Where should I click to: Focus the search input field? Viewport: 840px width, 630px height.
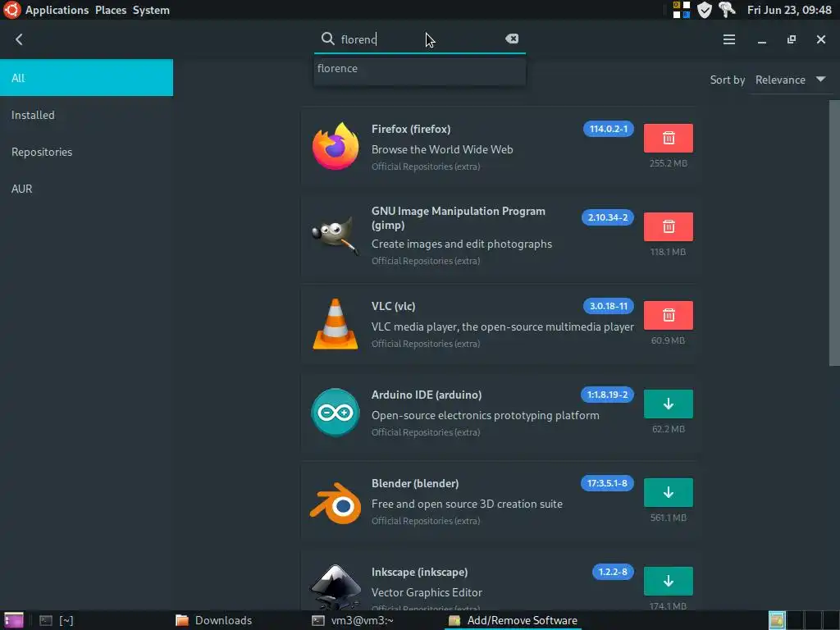pos(421,39)
